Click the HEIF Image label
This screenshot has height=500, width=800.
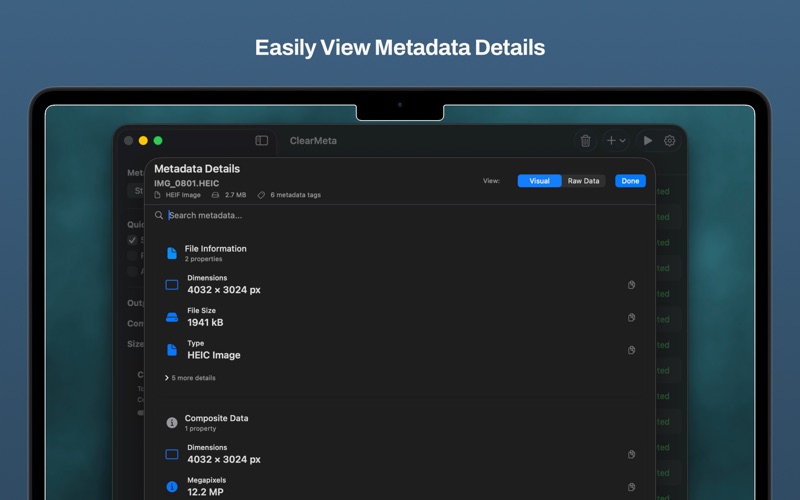[x=183, y=195]
